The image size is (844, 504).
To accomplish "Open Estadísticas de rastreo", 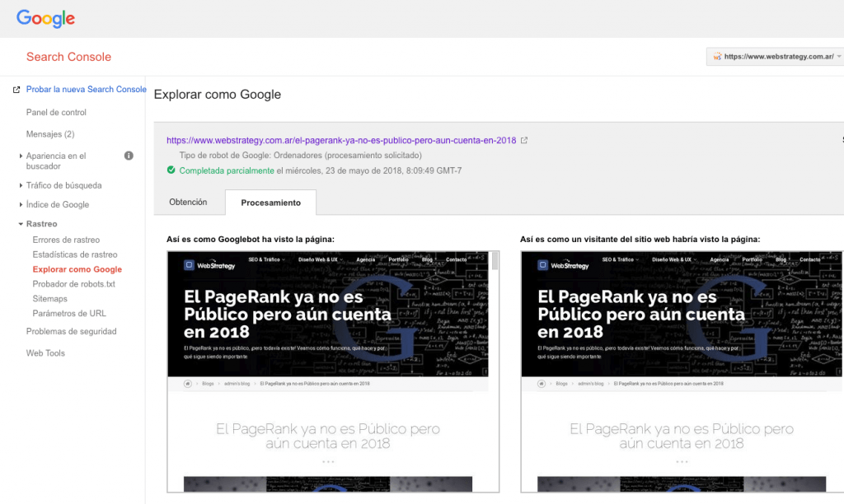I will pos(75,254).
